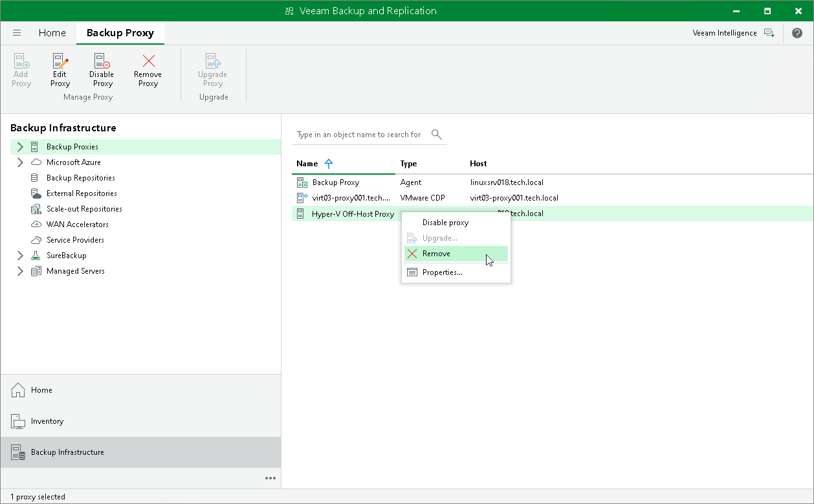Screen dimensions: 814x504
Task: Open the navigation pane overflow dots
Action: 270,478
